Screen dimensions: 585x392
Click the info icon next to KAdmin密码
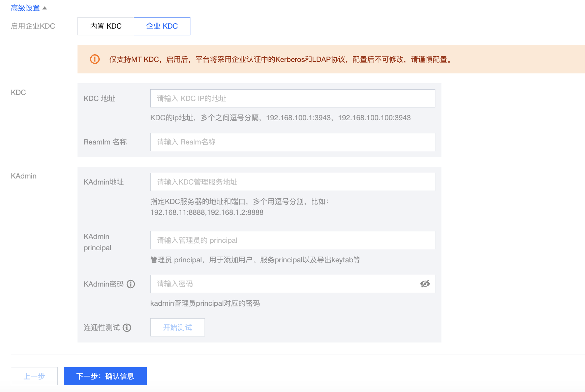(131, 284)
